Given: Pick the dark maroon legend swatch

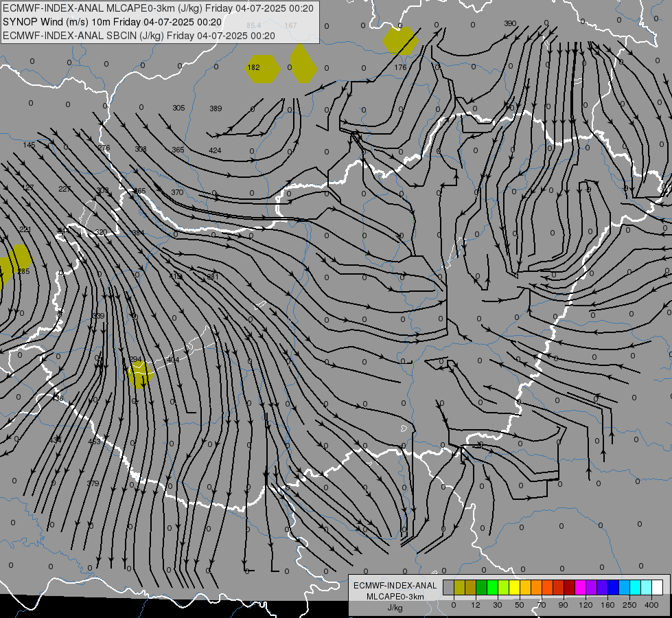Looking at the screenshot, I should 569,588.
